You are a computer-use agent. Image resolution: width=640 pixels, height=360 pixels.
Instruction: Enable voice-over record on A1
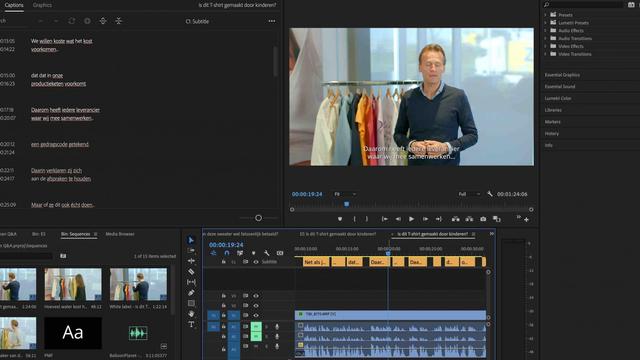pos(277,327)
